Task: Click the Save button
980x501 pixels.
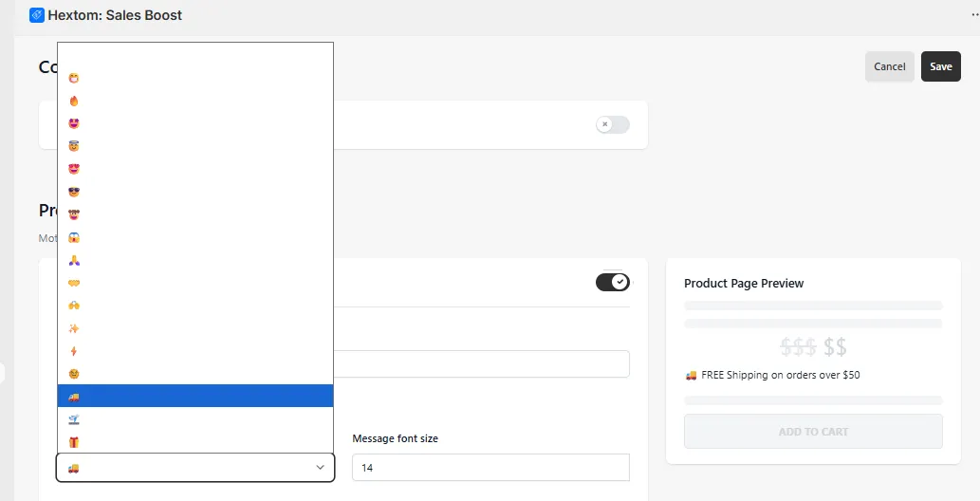Action: (940, 66)
